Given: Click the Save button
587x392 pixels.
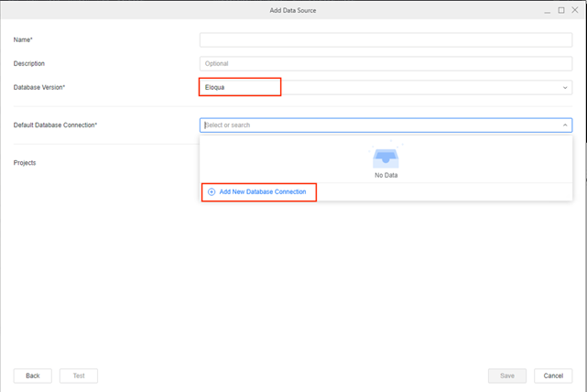Looking at the screenshot, I should [506, 376].
